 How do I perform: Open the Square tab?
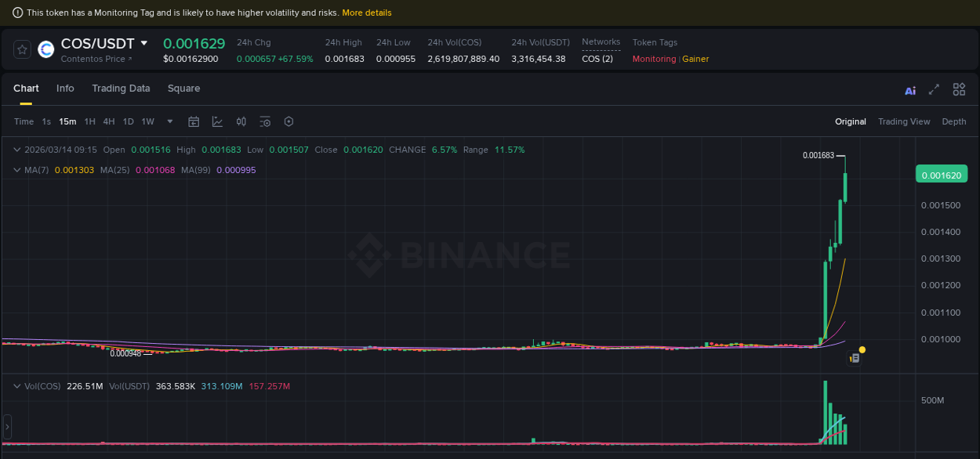tap(183, 89)
